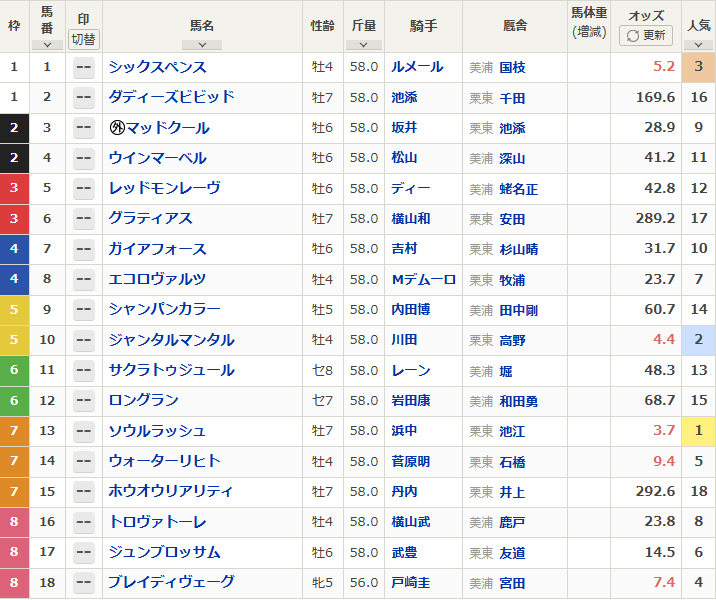Select trainer link 田中剛

[x=518, y=310]
